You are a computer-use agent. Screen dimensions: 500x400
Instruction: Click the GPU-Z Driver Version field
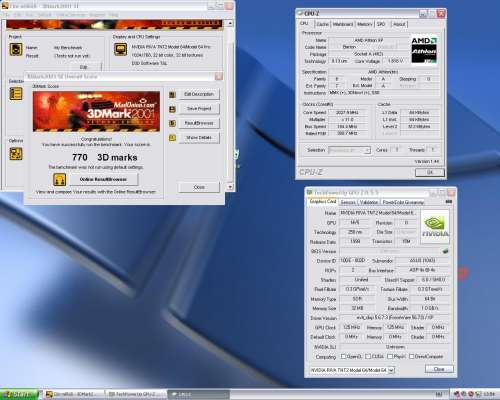[x=395, y=318]
